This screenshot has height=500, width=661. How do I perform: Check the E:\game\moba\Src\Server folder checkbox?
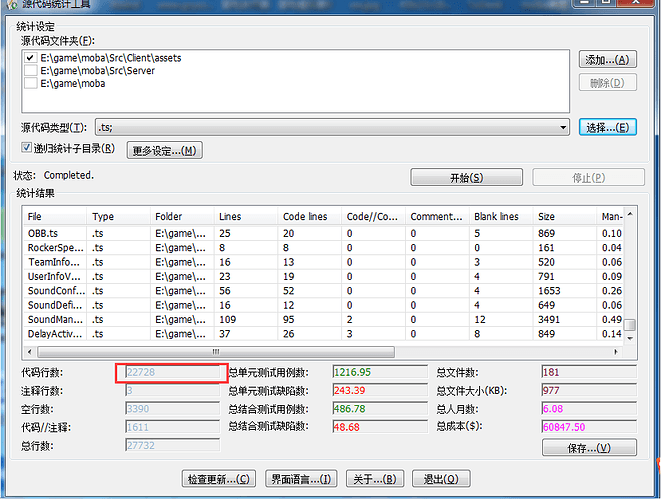pyautogui.click(x=30, y=70)
